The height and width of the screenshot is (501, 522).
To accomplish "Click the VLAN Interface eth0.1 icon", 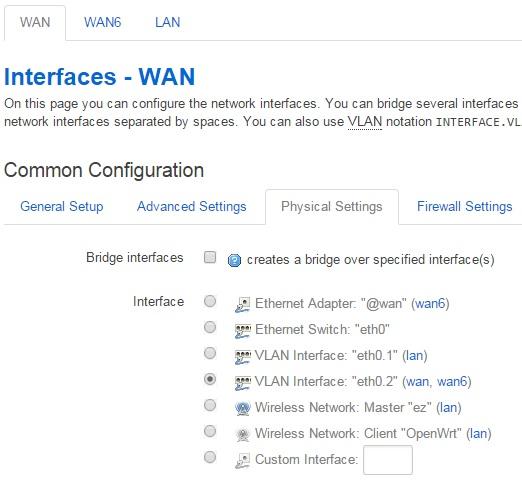I will (242, 356).
